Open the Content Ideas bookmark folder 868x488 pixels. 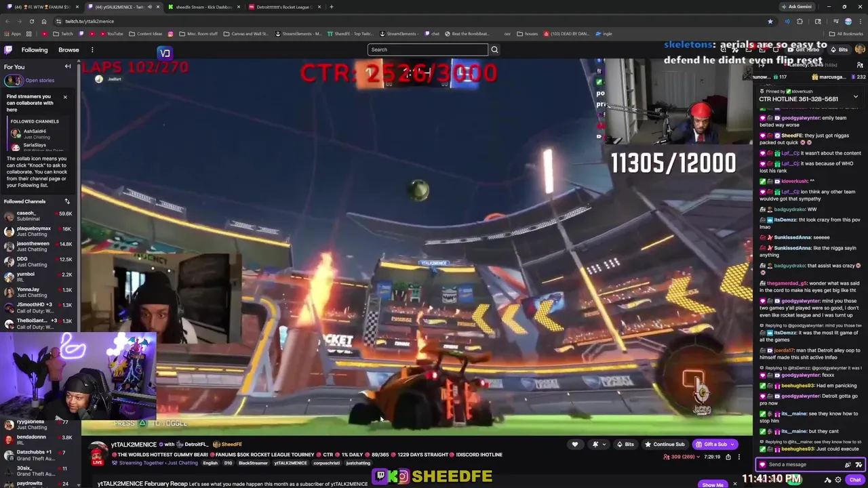(x=144, y=33)
